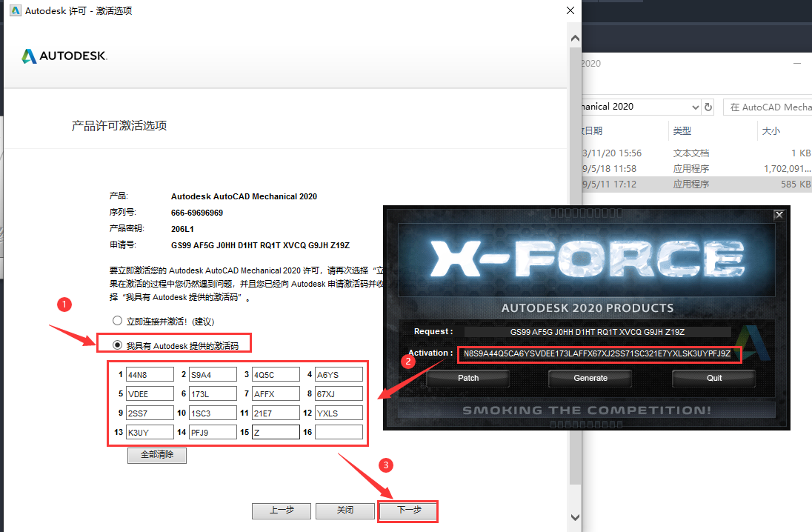Click the licensing dialog scrollbar down arrow
812x532 pixels.
pos(575,517)
